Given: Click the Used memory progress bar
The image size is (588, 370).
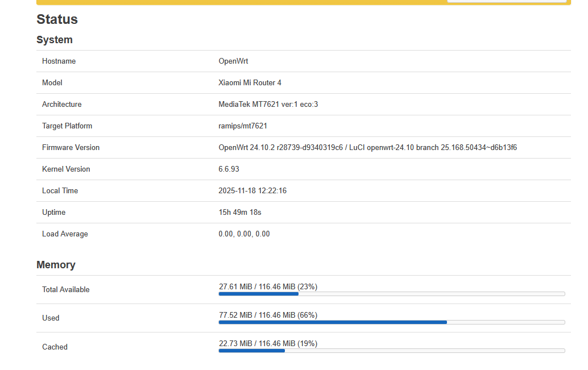Looking at the screenshot, I should (x=391, y=322).
